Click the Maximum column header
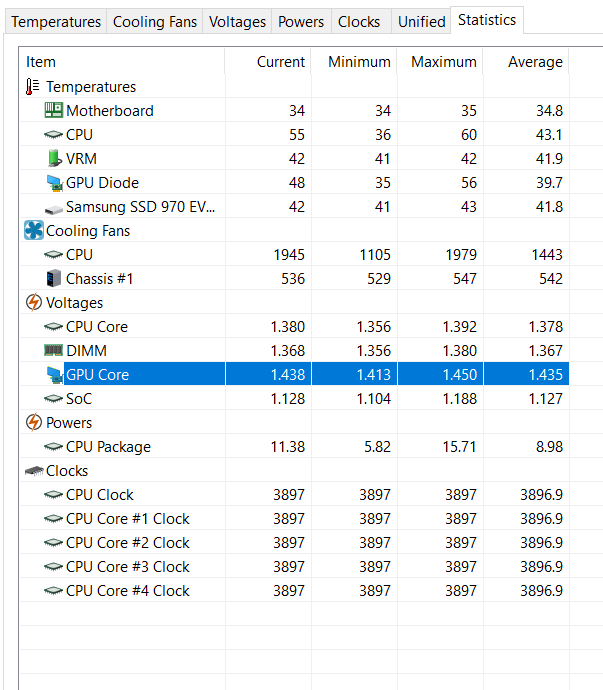This screenshot has height=690, width=603. (x=444, y=62)
